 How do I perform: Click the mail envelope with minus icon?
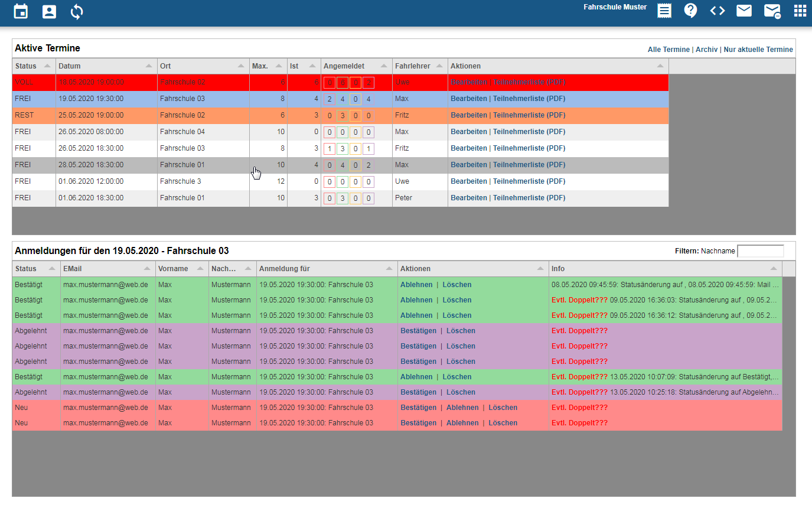(x=772, y=11)
